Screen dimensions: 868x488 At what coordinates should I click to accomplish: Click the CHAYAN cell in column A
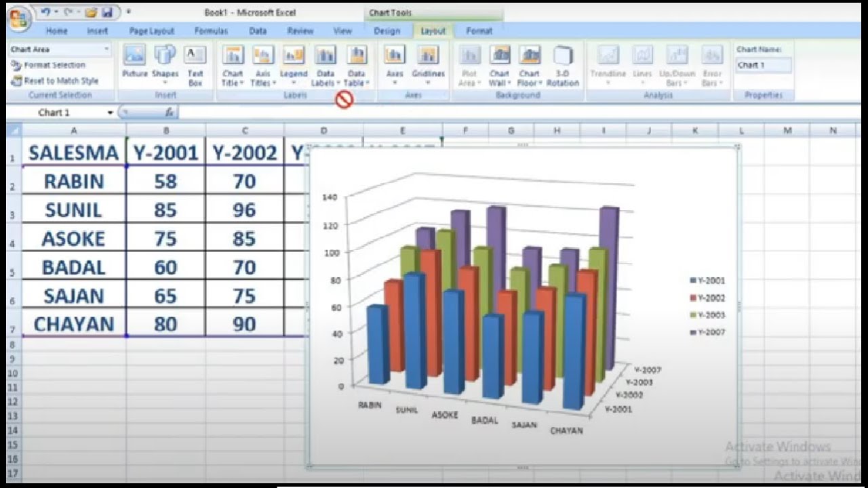(x=73, y=324)
